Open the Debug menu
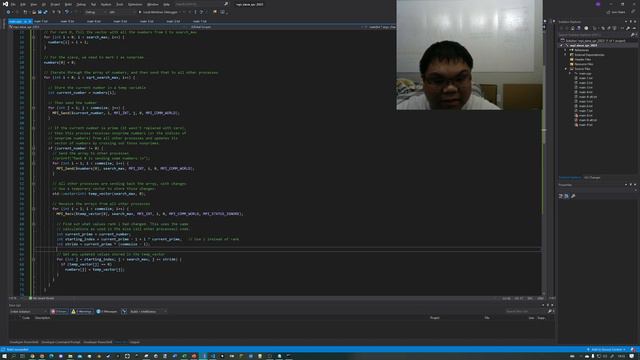The image size is (640, 360). 81,4
